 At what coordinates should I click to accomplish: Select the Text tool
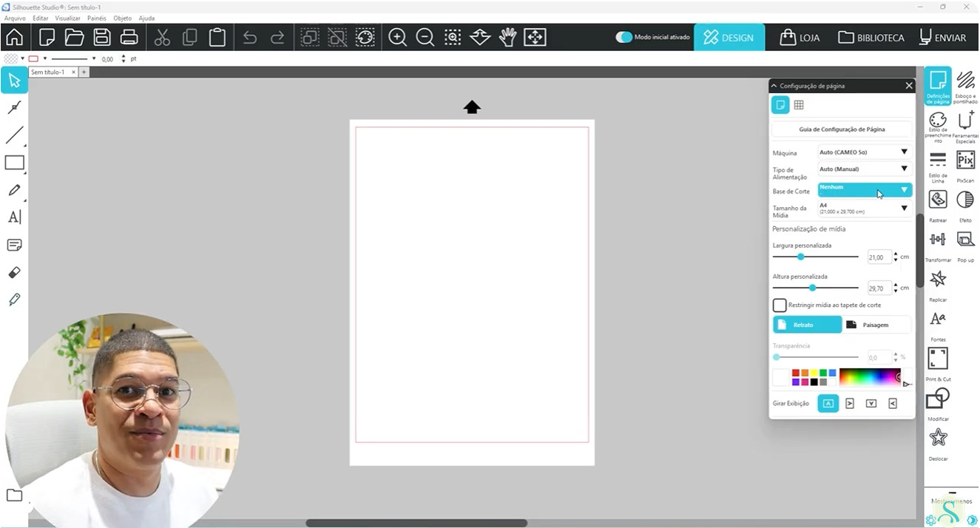click(x=14, y=217)
